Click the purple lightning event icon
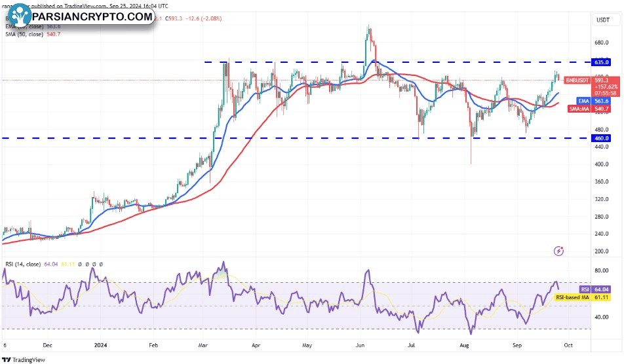The image size is (624, 364). click(558, 250)
